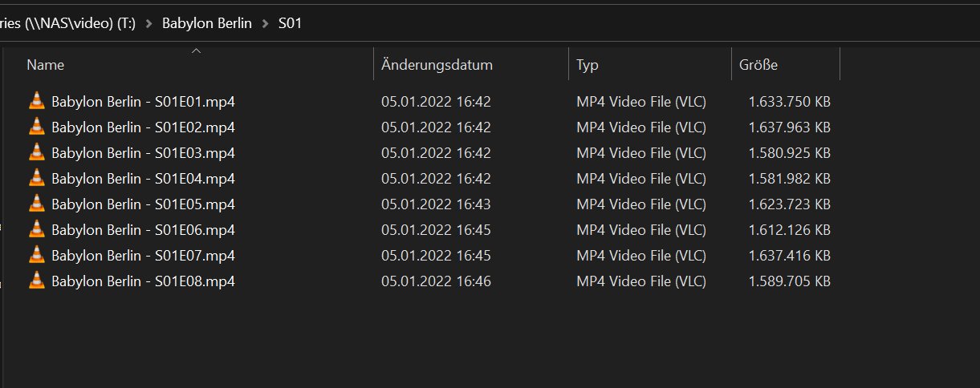Click VLC cone icon for S01E02.mp4

tap(37, 127)
